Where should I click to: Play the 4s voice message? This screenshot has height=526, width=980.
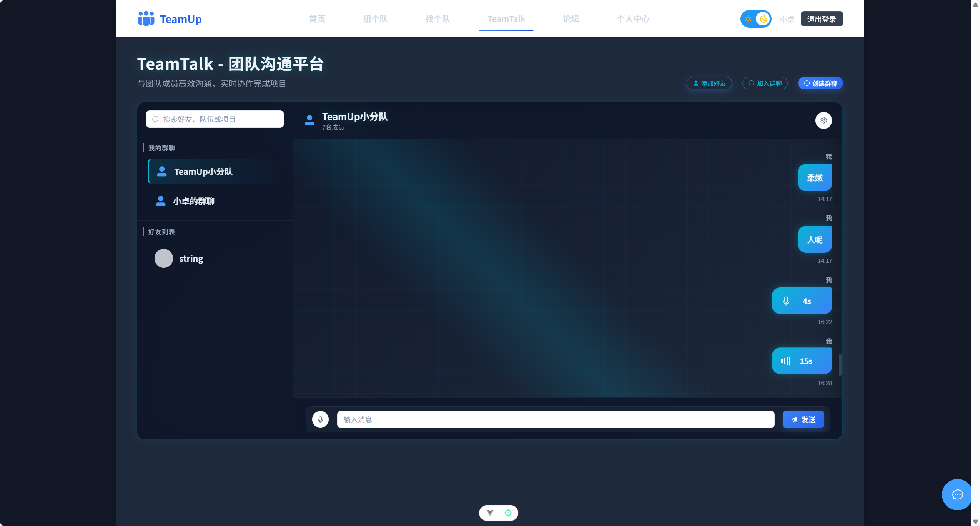(802, 301)
